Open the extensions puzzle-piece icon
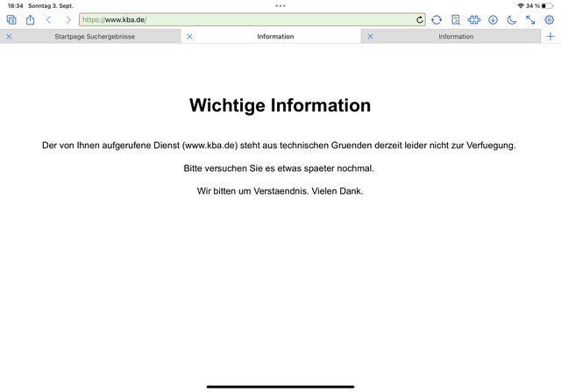The image size is (561, 392). (474, 19)
